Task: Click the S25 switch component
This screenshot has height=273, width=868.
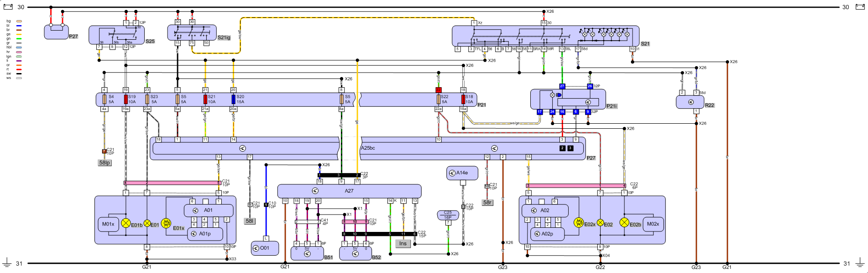Action: point(116,35)
